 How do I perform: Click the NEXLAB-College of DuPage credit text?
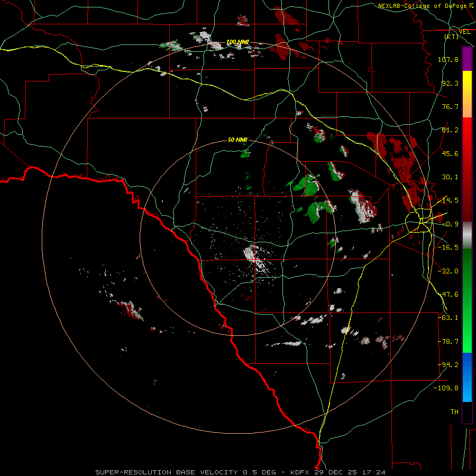pos(422,6)
